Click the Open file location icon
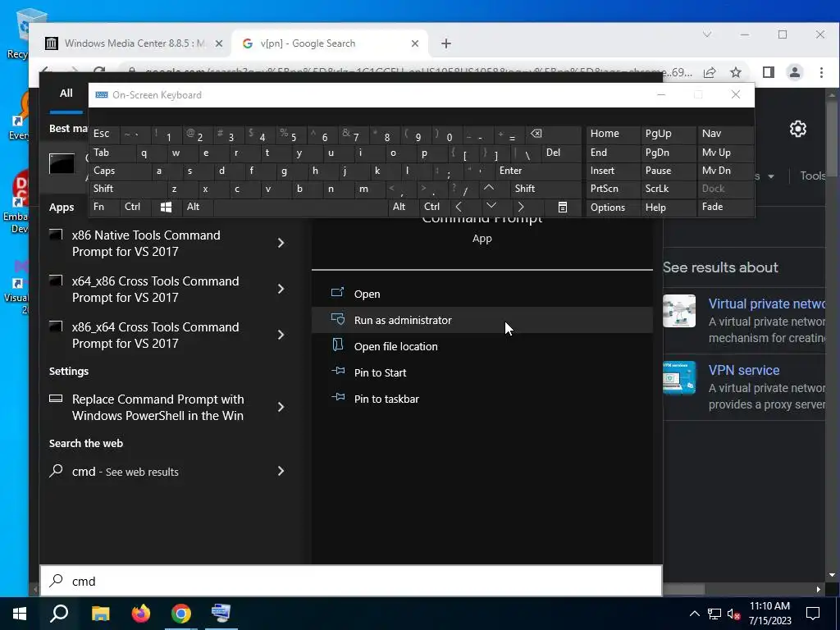The height and width of the screenshot is (630, 840). pos(337,345)
